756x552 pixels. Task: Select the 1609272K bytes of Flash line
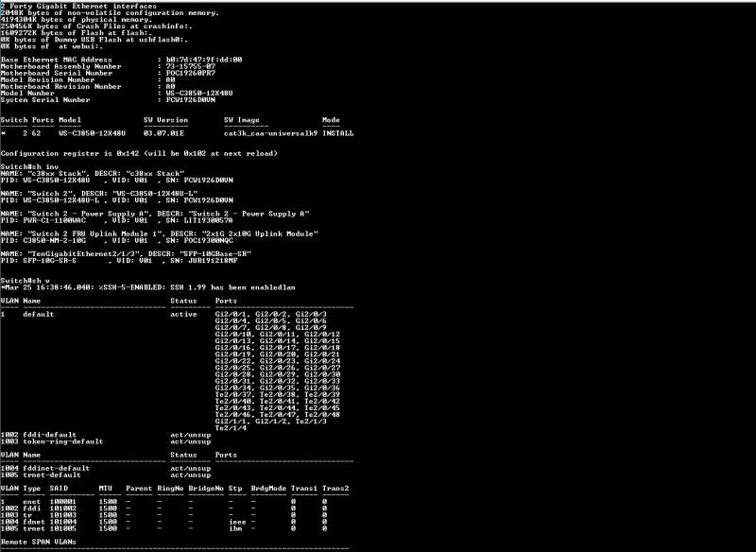(77, 33)
